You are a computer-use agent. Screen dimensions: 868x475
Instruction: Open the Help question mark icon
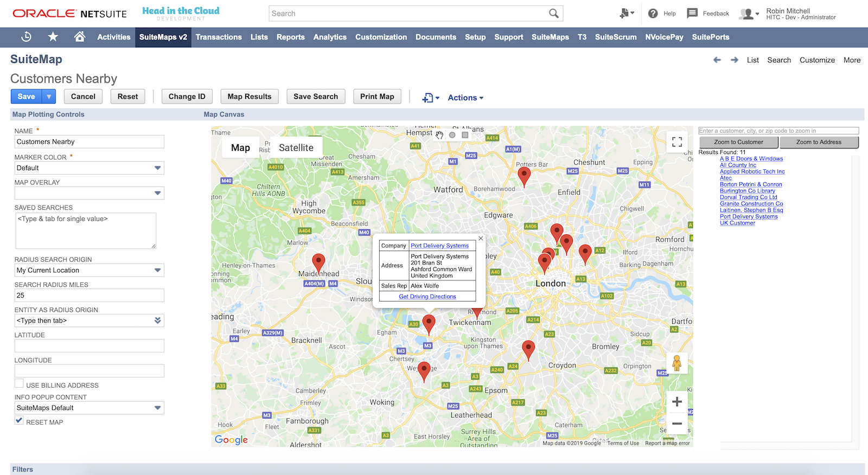click(653, 14)
